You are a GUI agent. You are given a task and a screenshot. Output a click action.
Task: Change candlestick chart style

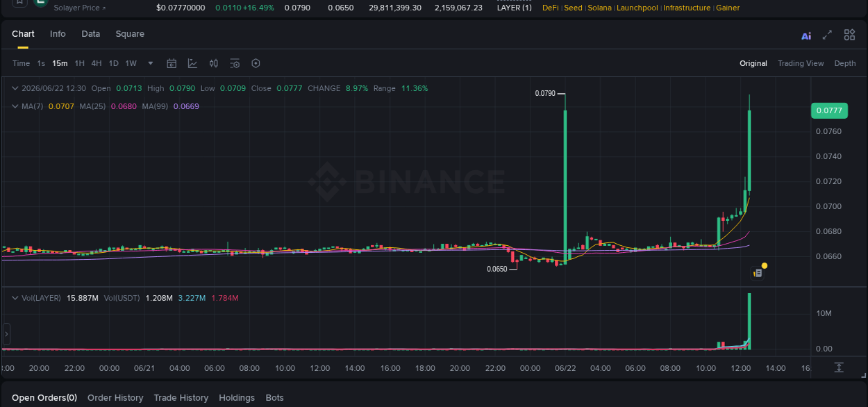(214, 63)
